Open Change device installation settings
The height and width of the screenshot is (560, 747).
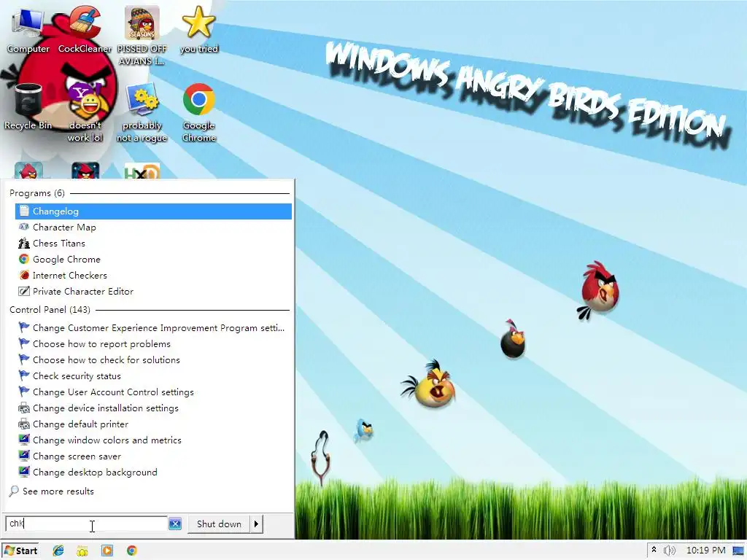[x=153, y=408]
